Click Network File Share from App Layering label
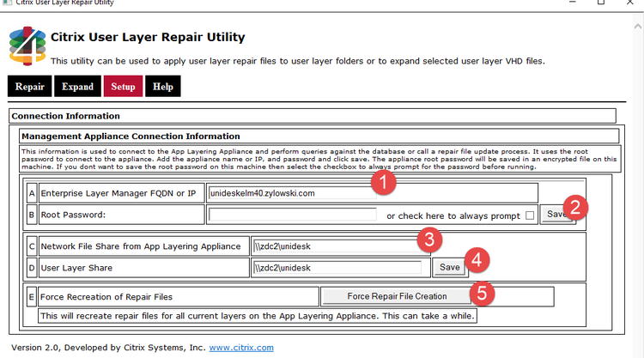 141,246
